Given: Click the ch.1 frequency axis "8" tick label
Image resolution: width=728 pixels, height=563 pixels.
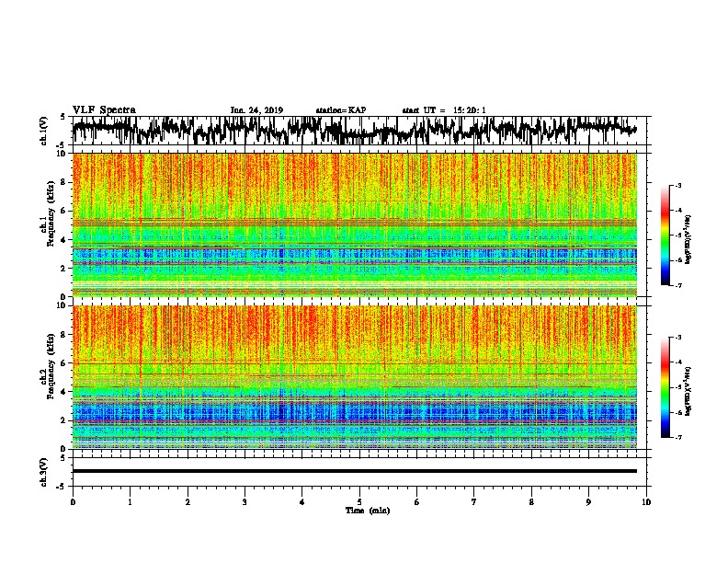Looking at the screenshot, I should click(x=64, y=182).
